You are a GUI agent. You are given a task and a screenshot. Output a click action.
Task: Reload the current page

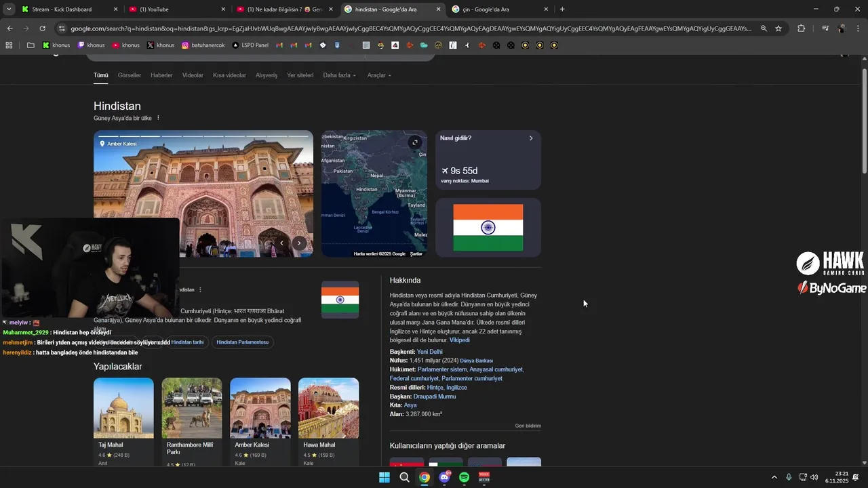click(x=42, y=28)
